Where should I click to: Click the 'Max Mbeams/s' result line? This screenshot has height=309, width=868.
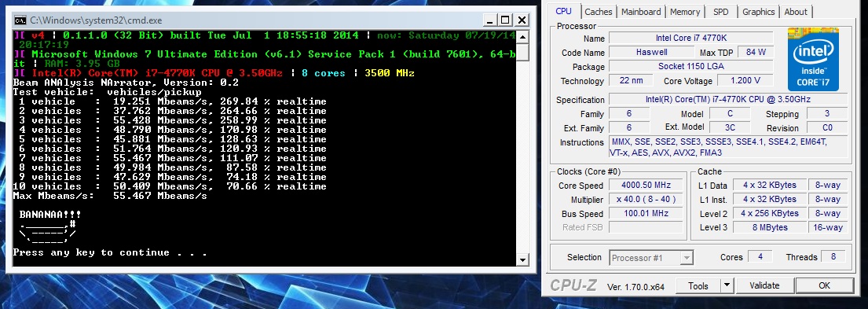pyautogui.click(x=110, y=196)
